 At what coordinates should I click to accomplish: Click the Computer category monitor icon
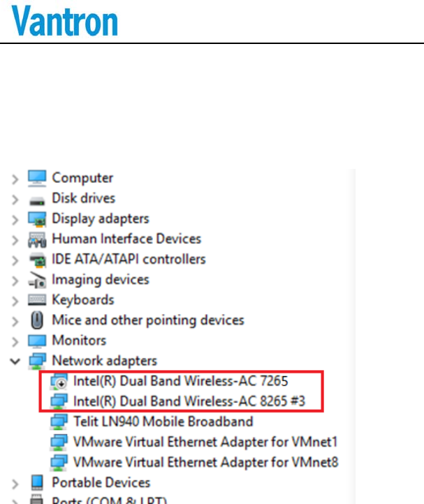point(37,178)
